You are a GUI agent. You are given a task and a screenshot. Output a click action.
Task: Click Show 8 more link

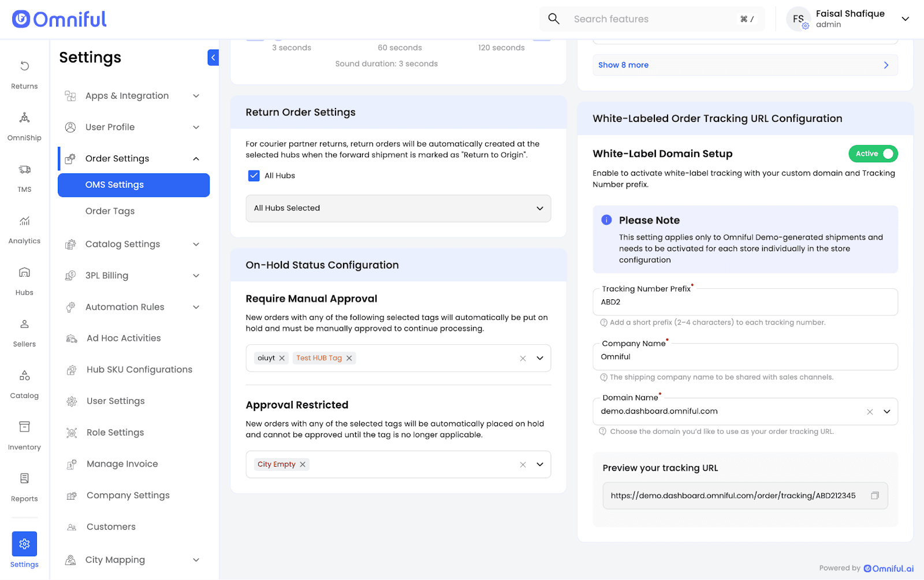[x=624, y=65]
